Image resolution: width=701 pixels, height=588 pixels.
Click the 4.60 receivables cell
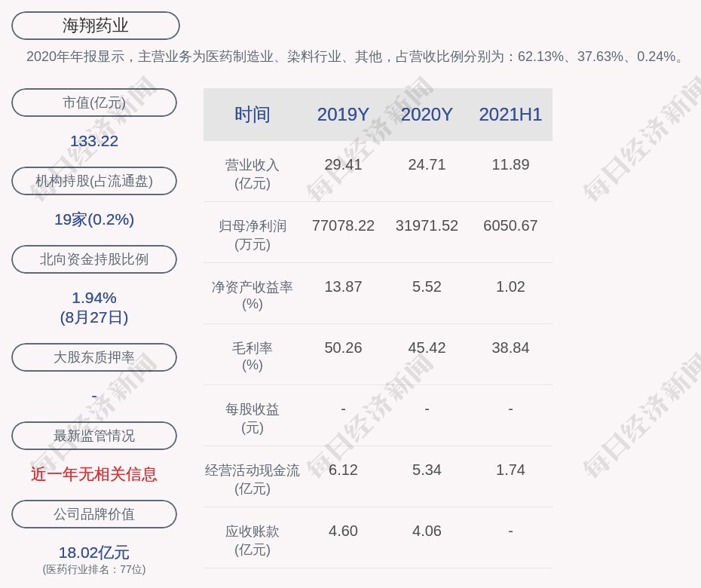[x=343, y=531]
